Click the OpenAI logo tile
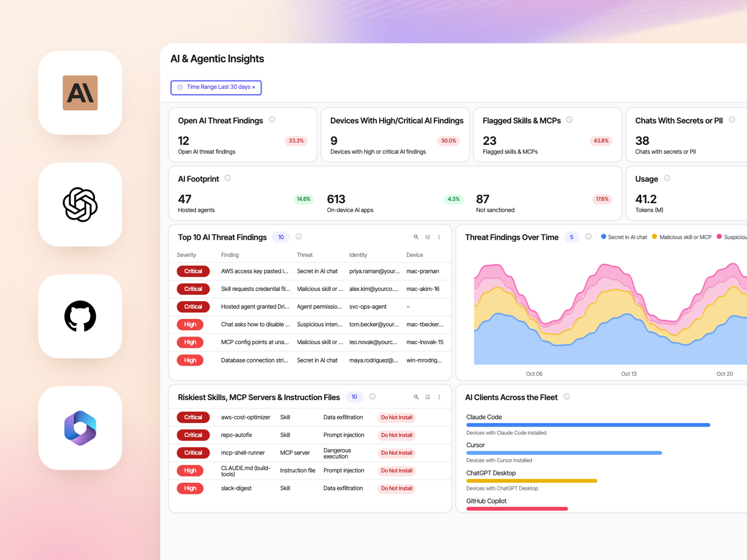This screenshot has width=747, height=560. [80, 205]
